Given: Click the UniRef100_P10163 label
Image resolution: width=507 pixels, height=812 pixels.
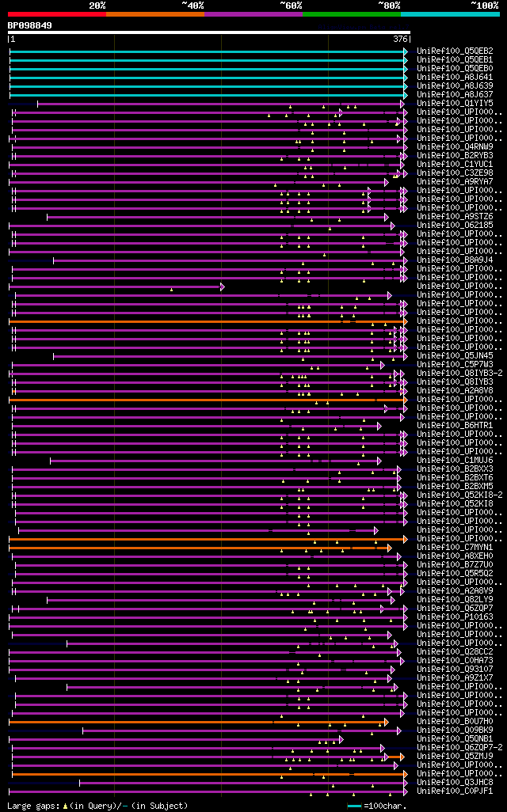Looking at the screenshot, I should pos(455,617).
